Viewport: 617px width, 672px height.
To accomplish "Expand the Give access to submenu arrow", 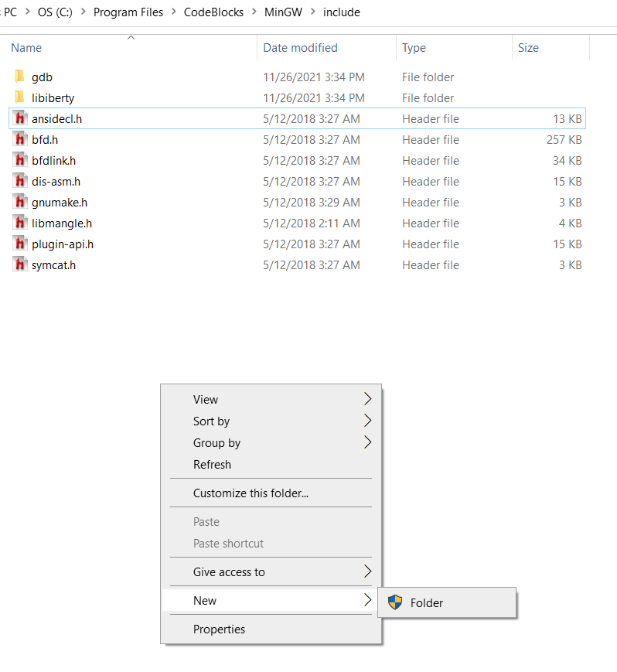I will (x=367, y=571).
